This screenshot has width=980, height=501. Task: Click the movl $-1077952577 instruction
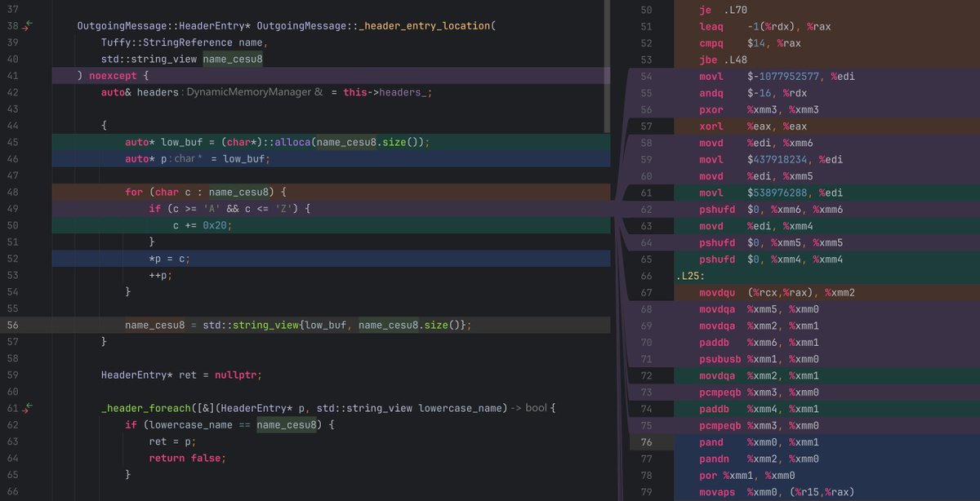pyautogui.click(x=777, y=77)
